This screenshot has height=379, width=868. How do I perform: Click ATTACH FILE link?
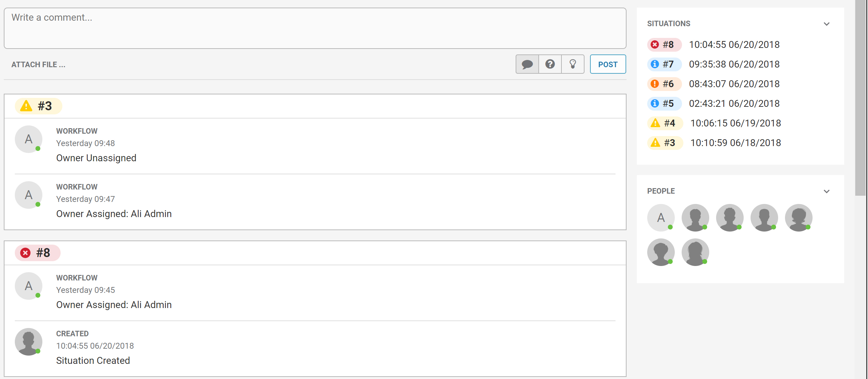coord(38,64)
